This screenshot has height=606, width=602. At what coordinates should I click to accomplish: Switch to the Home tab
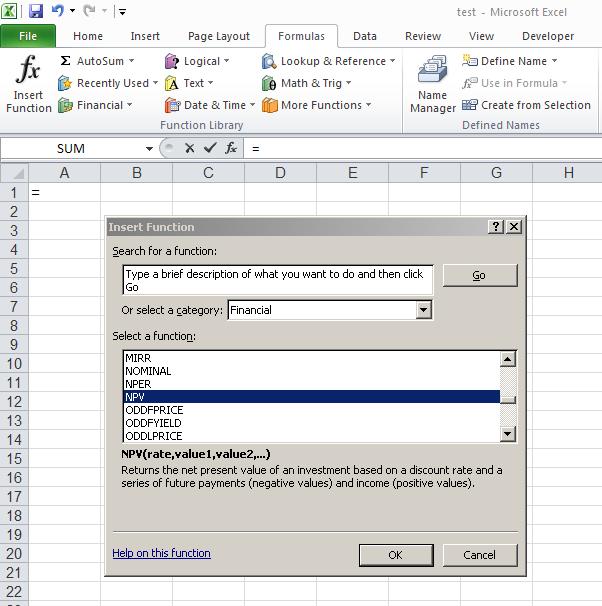88,36
